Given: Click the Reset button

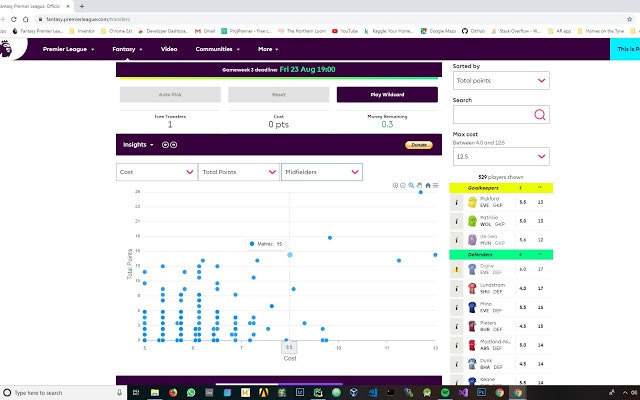Looking at the screenshot, I should click(279, 95).
